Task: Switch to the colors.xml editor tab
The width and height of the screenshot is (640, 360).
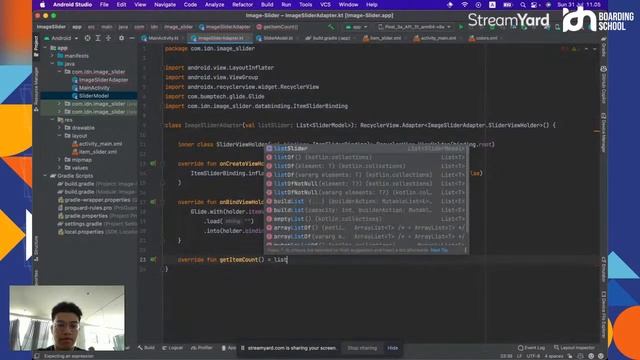Action: click(484, 38)
